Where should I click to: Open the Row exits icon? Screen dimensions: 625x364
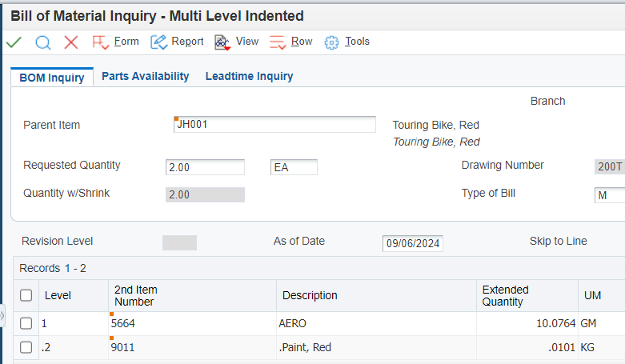click(x=278, y=42)
